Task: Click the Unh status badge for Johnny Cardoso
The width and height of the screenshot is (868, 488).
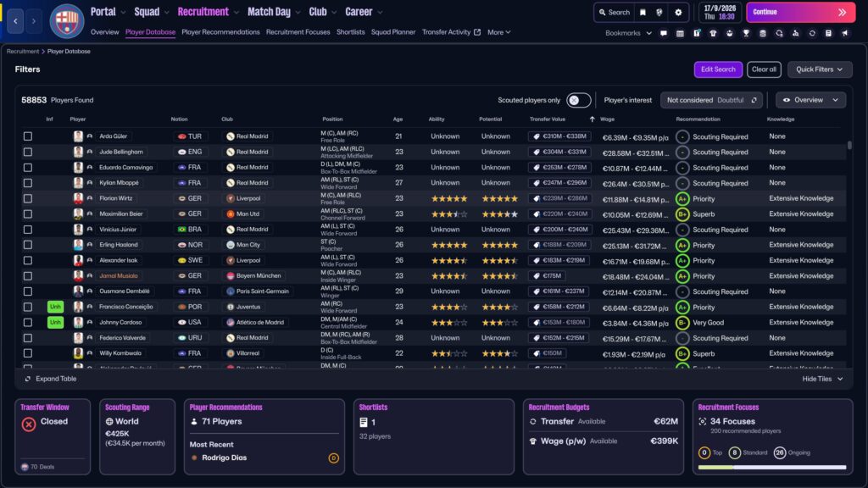Action: tap(55, 322)
